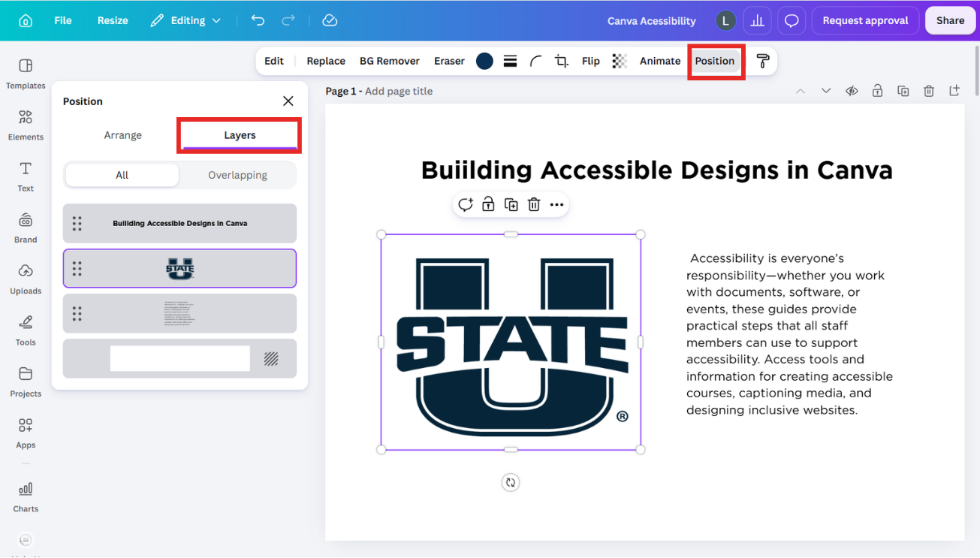Viewport: 980px width, 558px height.
Task: Open corner rounding icon
Action: pos(535,62)
